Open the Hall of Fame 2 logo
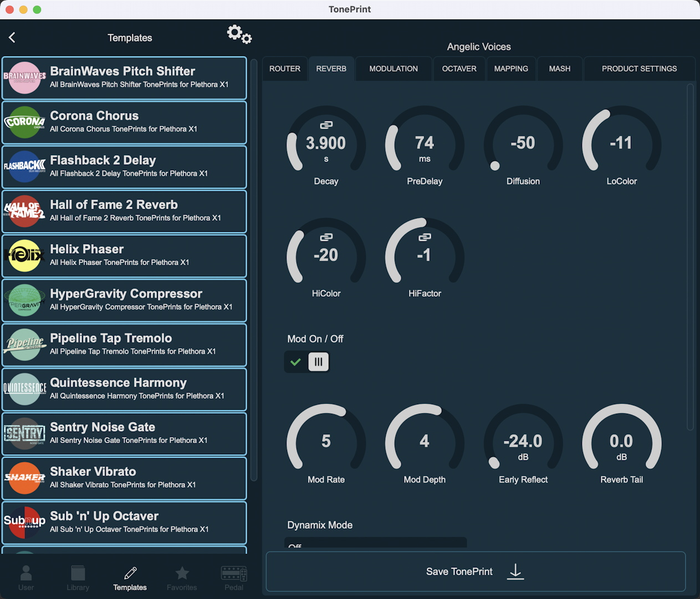 pyautogui.click(x=25, y=211)
